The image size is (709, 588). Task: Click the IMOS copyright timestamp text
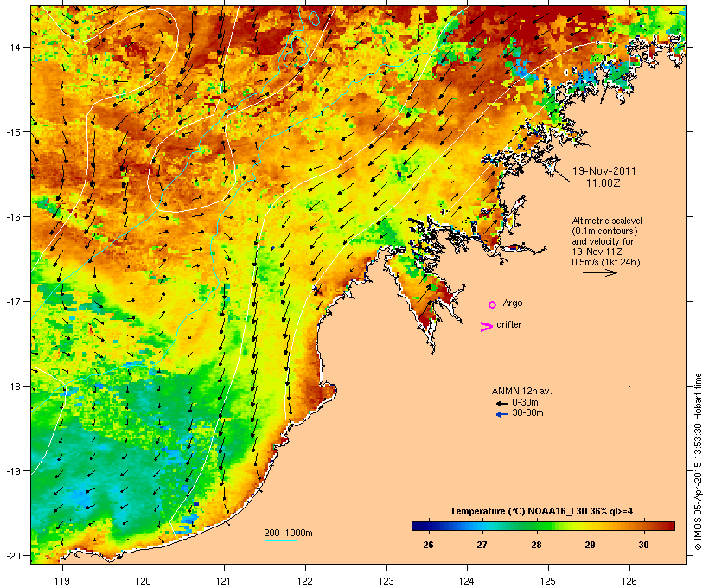[x=698, y=462]
